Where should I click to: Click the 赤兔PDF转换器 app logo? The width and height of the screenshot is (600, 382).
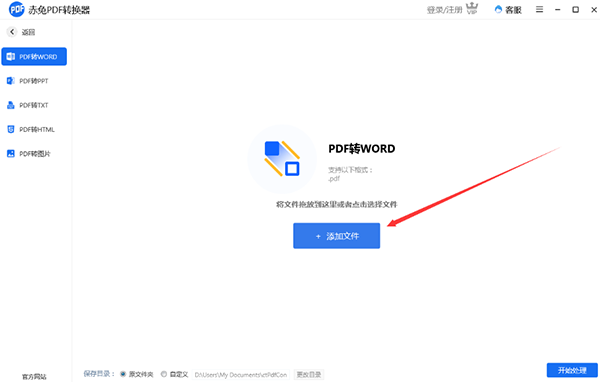[16, 9]
